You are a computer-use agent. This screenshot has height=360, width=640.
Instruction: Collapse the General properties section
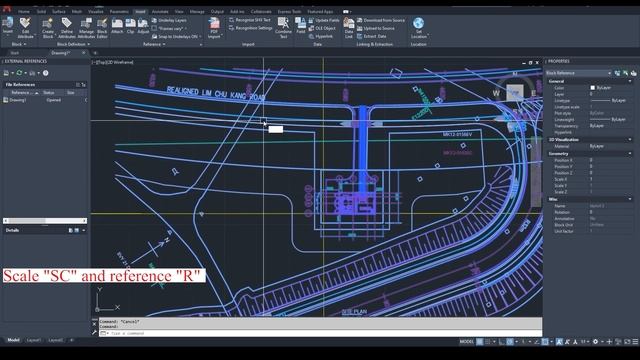(630, 82)
